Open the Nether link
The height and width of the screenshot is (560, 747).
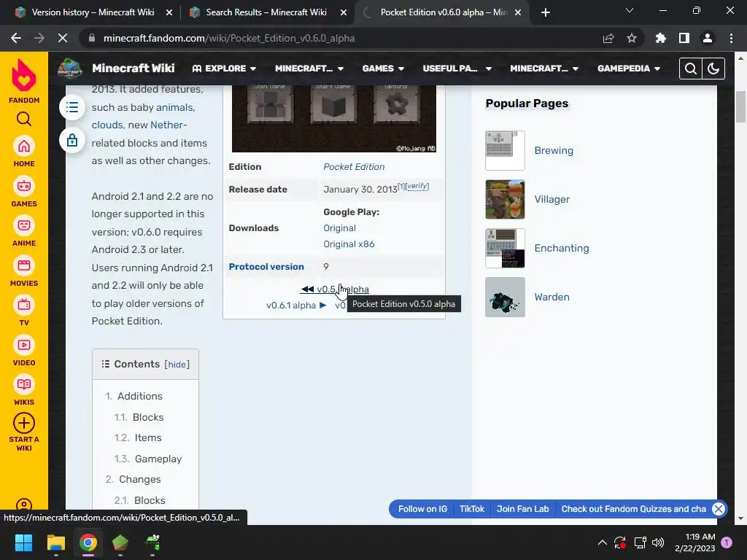[x=167, y=125]
